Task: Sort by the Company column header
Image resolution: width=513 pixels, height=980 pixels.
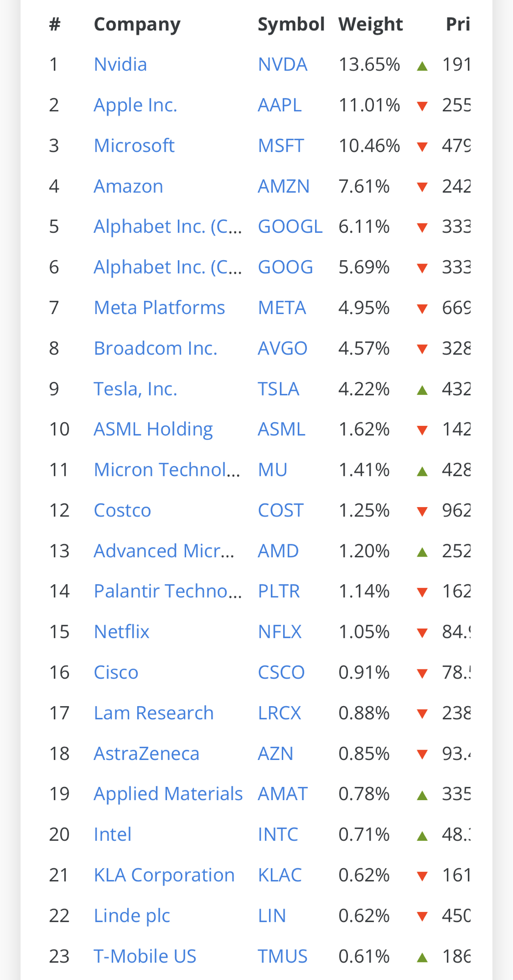Action: (x=137, y=24)
